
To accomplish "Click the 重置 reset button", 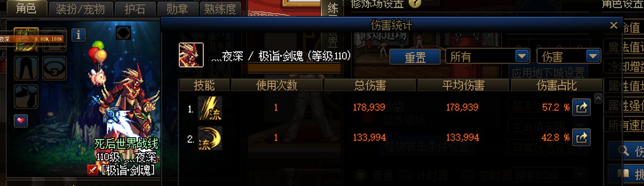I will click(415, 56).
